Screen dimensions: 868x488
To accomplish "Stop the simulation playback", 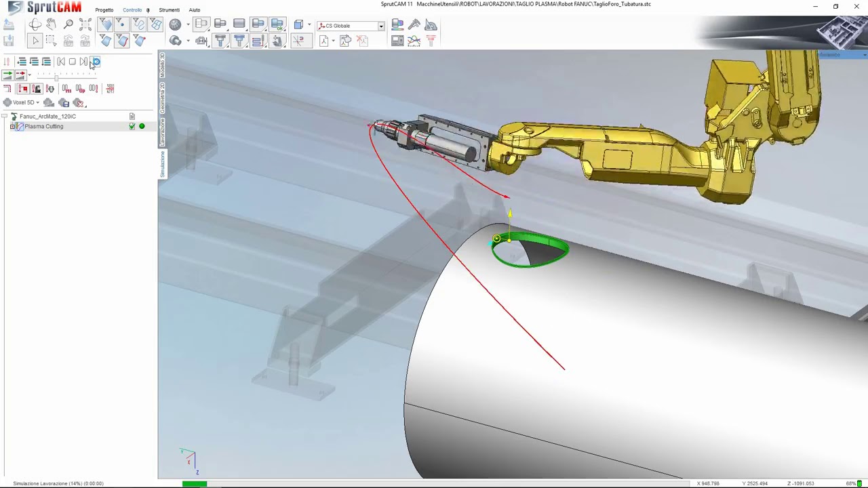I will point(72,62).
